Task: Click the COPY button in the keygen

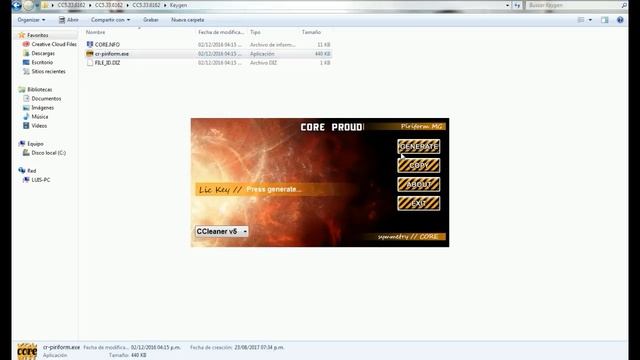Action: click(x=418, y=165)
